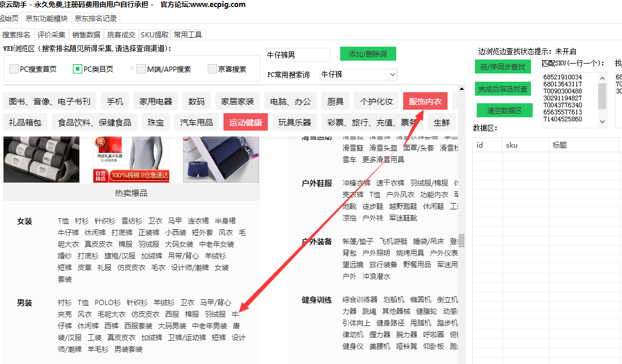The height and width of the screenshot is (364, 622).
Task: Select the 数码 category
Action: coord(197,101)
